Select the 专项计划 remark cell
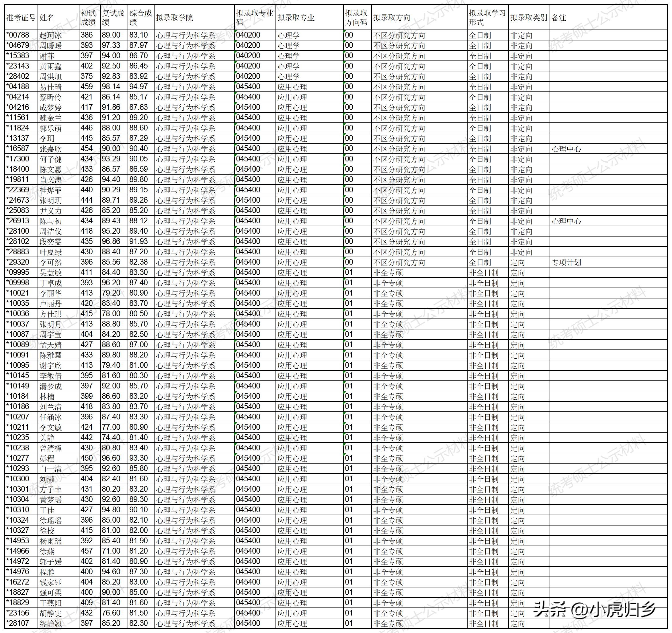Viewport: 672px width, 633px height. pos(566,263)
